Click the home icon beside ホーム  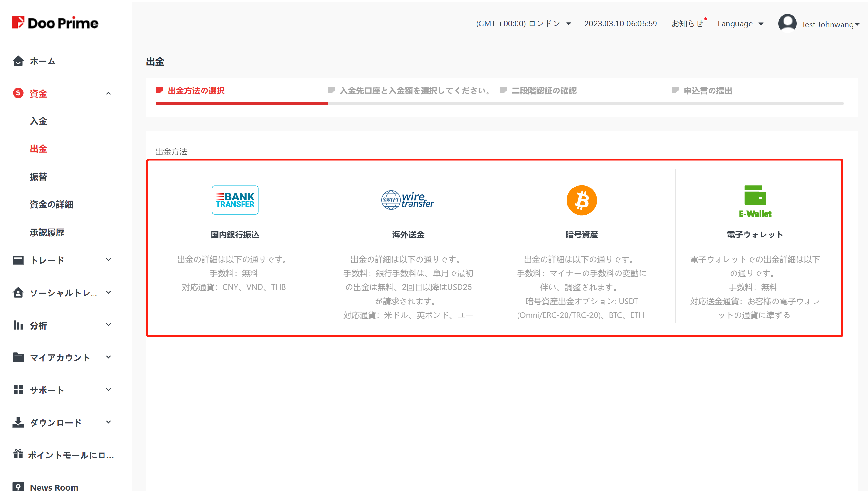click(x=18, y=61)
